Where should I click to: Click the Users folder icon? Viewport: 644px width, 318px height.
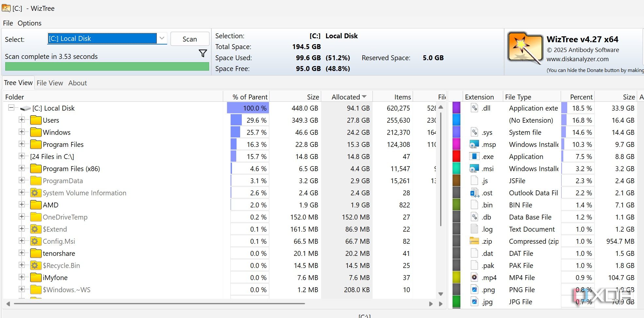pyautogui.click(x=36, y=120)
